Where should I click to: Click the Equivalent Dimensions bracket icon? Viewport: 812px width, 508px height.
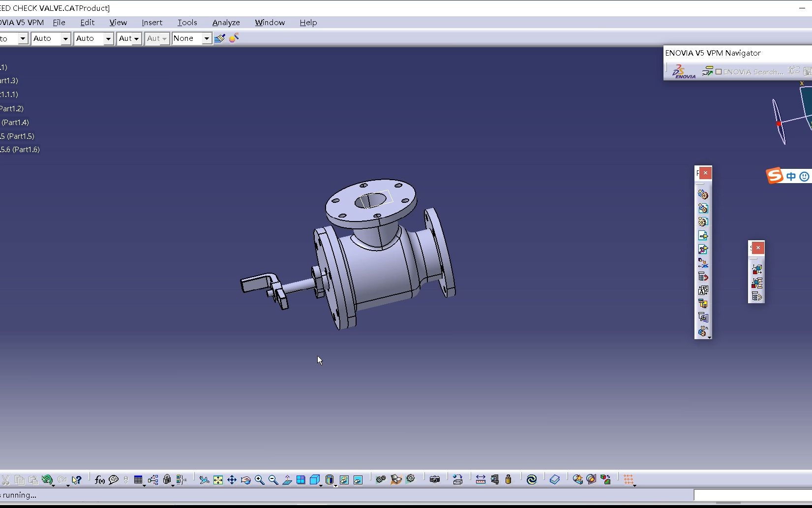[x=181, y=479]
